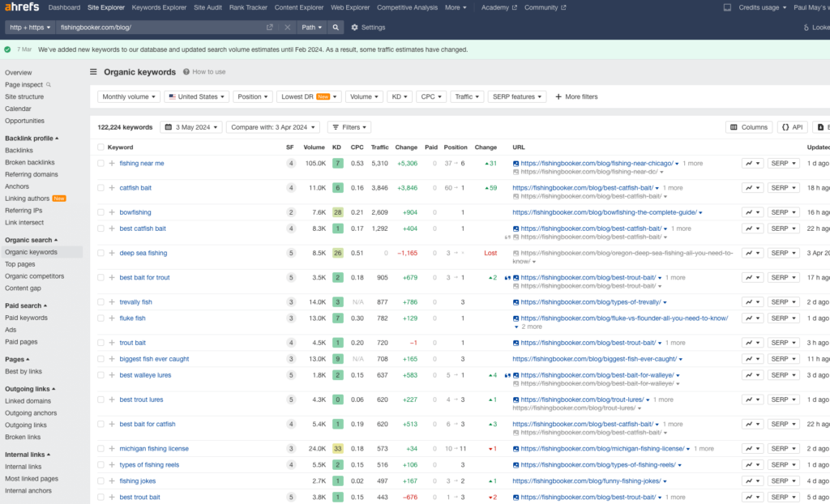Open Organic competitors in the sidebar
Screen dimensions: 830x504
pyautogui.click(x=33, y=276)
